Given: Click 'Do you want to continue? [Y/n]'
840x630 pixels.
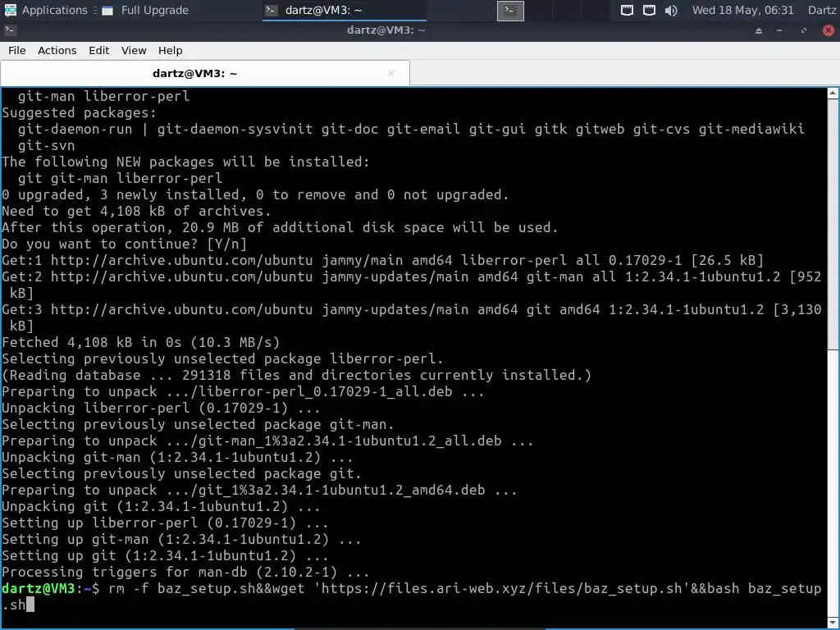Looking at the screenshot, I should pos(125,244).
